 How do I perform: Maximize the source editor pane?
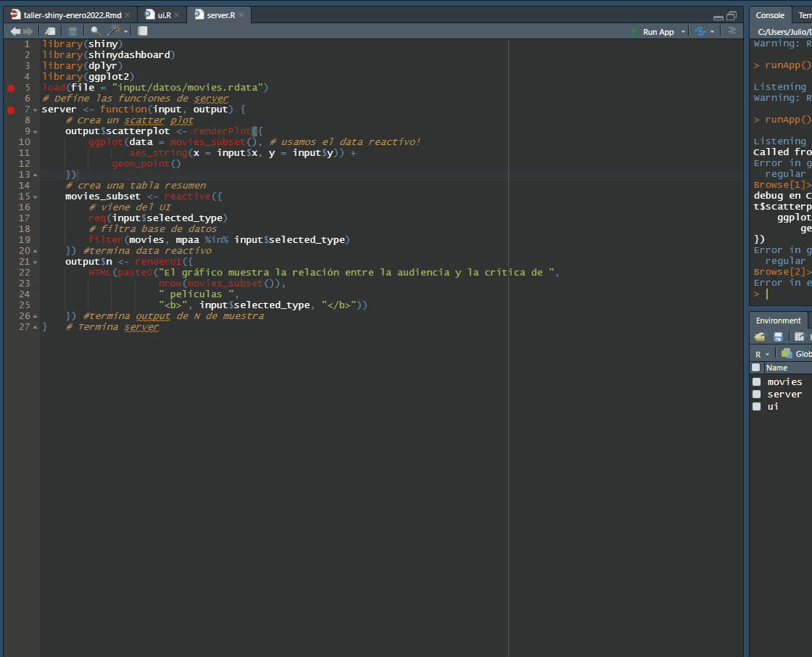pos(732,16)
